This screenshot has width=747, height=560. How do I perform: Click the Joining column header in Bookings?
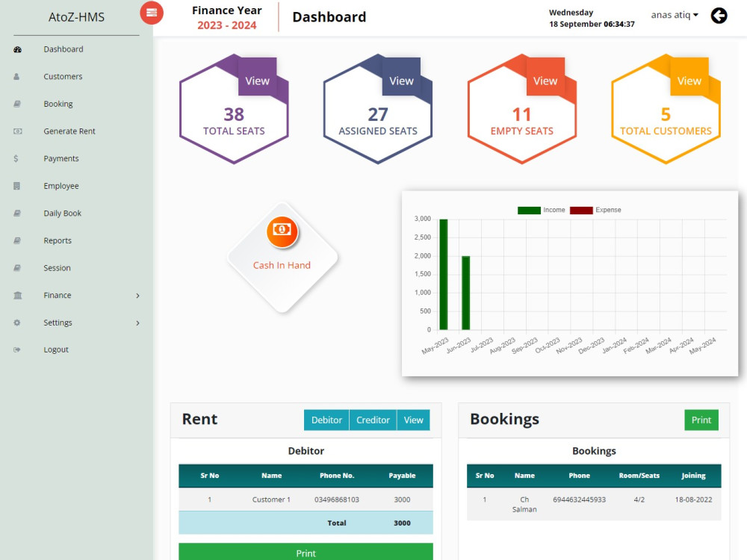[694, 475]
